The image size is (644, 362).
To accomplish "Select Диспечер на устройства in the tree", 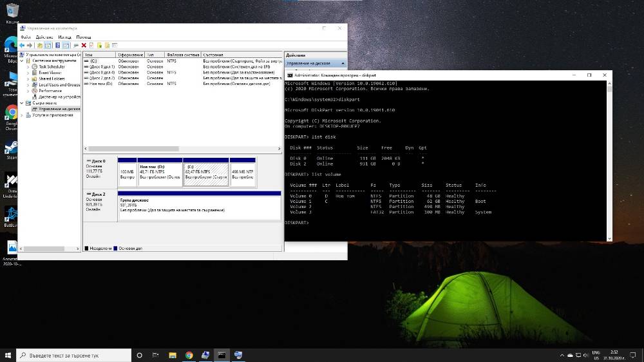I will 56,97.
